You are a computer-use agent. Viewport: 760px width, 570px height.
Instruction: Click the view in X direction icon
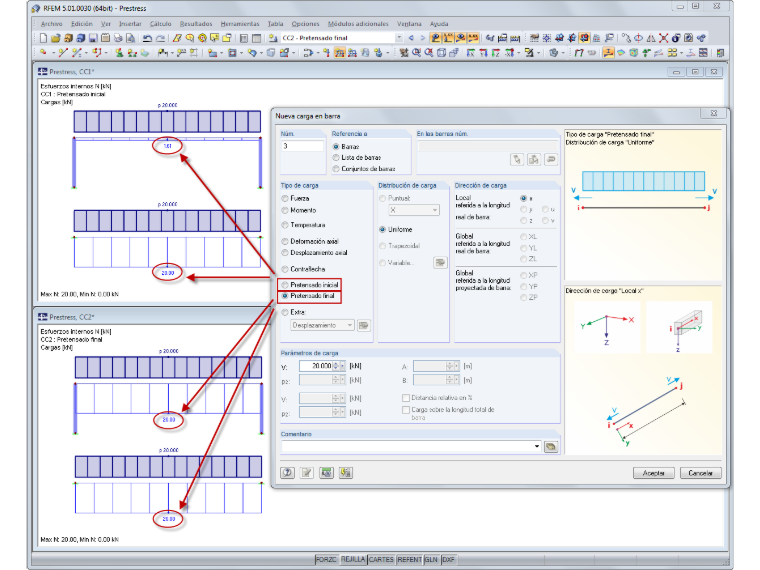471,53
